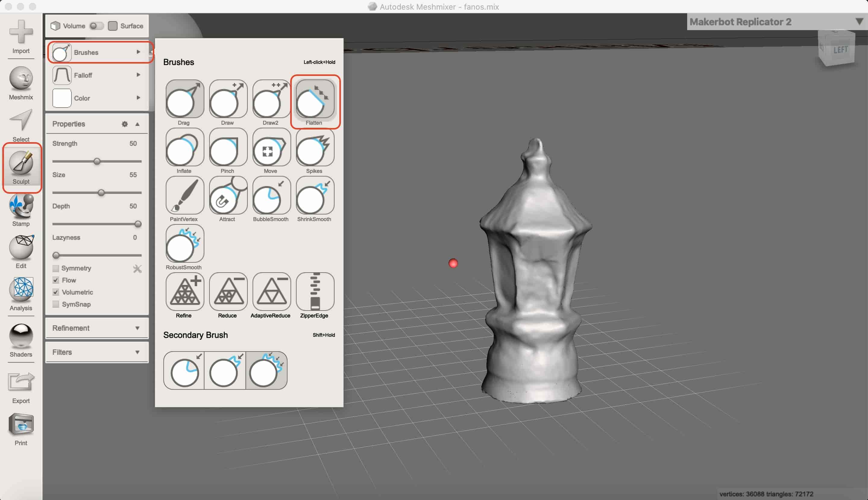The image size is (868, 500).
Task: Click the white Color swatch
Action: [x=62, y=98]
